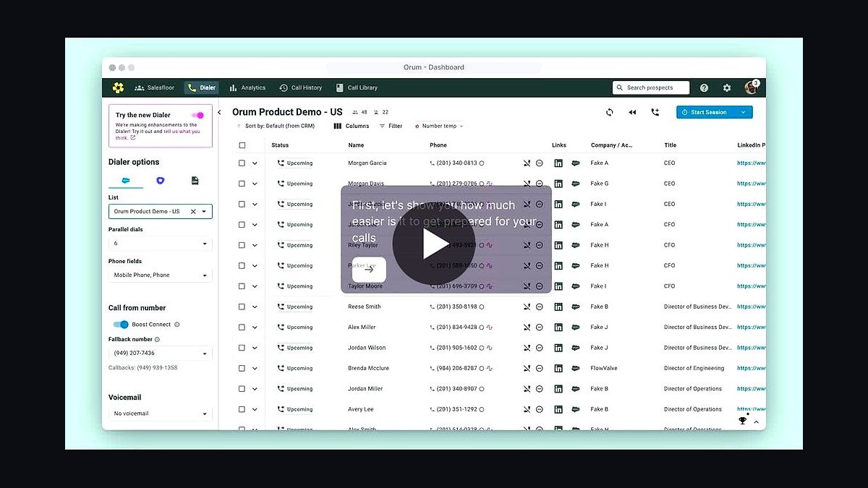Click the refresh list sync icon
Viewport: 868px width, 488px height.
[x=610, y=112]
